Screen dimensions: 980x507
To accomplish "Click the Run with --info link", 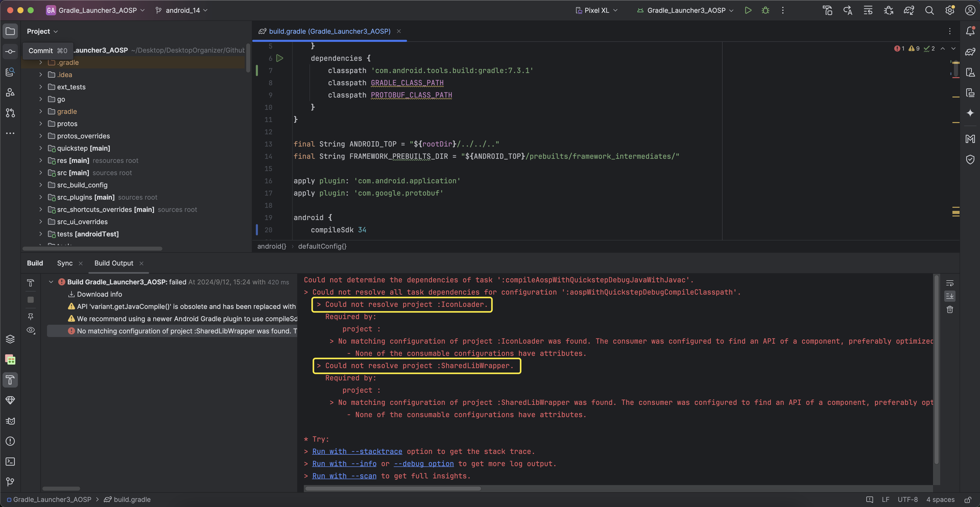I will [x=344, y=463].
